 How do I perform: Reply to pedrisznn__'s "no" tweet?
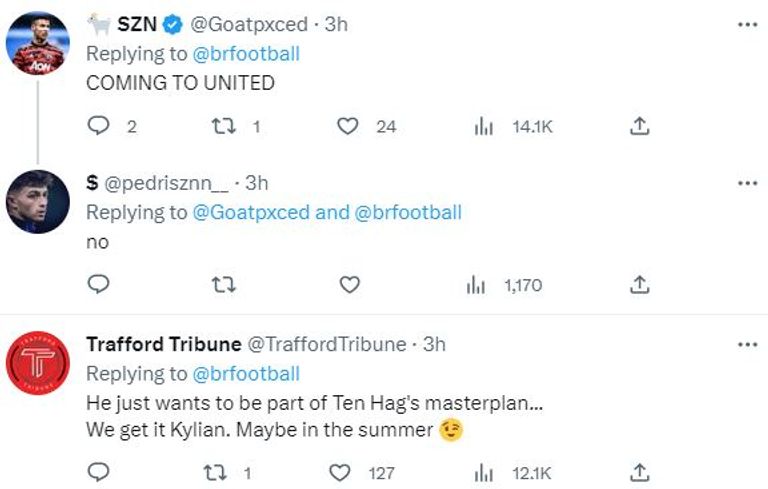click(98, 285)
